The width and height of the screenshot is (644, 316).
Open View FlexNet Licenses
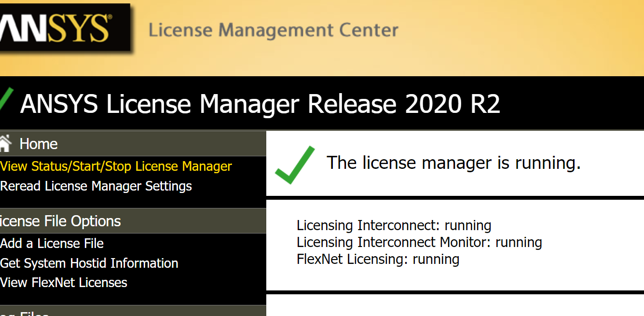63,283
